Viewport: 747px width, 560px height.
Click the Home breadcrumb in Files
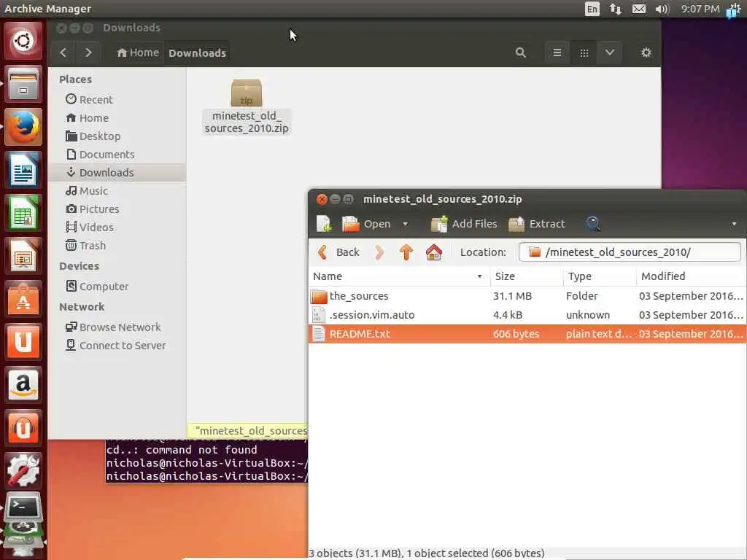138,52
